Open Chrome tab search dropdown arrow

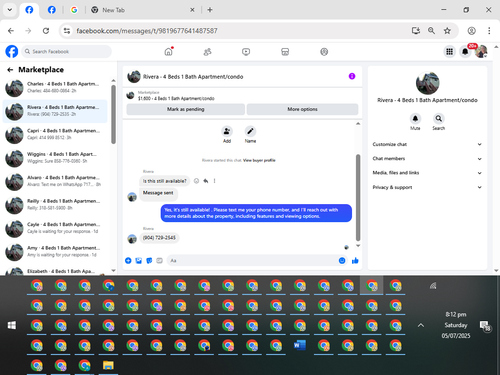[x=10, y=10]
